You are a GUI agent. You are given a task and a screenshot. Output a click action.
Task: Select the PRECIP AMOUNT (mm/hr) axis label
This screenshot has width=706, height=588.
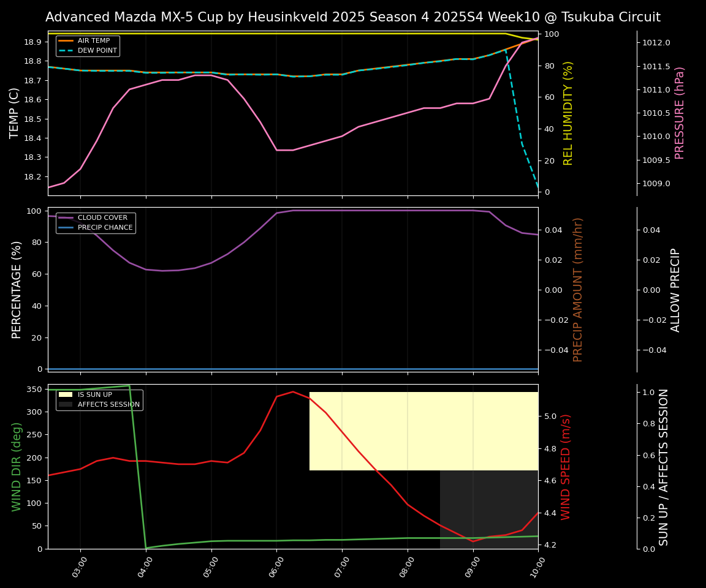click(578, 290)
